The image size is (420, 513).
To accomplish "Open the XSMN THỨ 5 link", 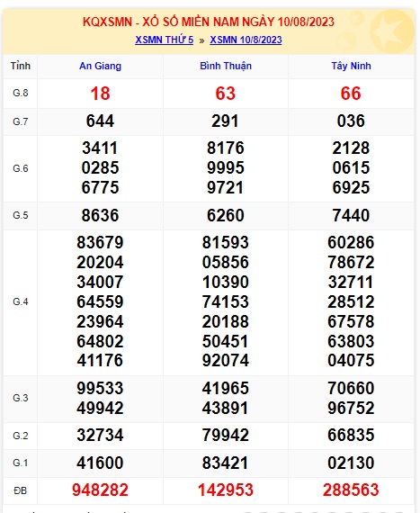I will pyautogui.click(x=164, y=40).
